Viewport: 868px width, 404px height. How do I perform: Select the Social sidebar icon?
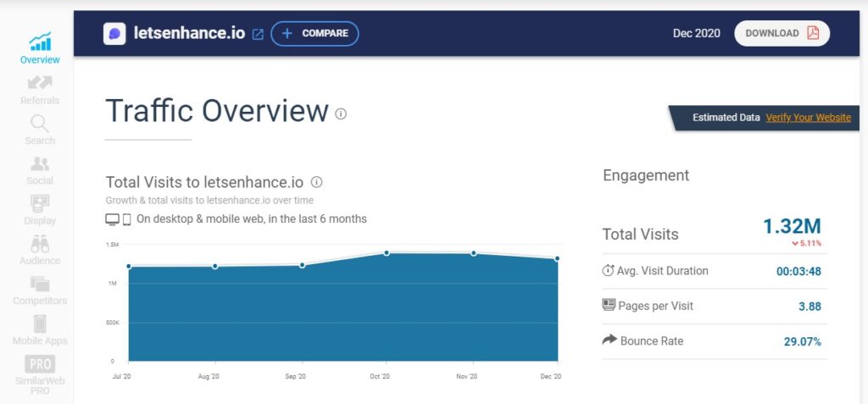click(40, 169)
